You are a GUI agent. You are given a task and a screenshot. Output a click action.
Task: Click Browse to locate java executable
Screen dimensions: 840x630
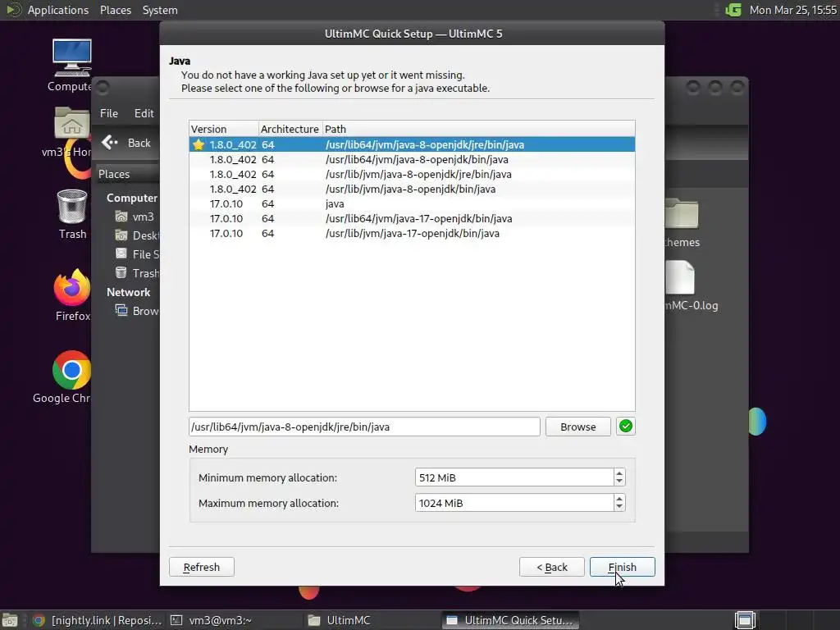(x=578, y=427)
